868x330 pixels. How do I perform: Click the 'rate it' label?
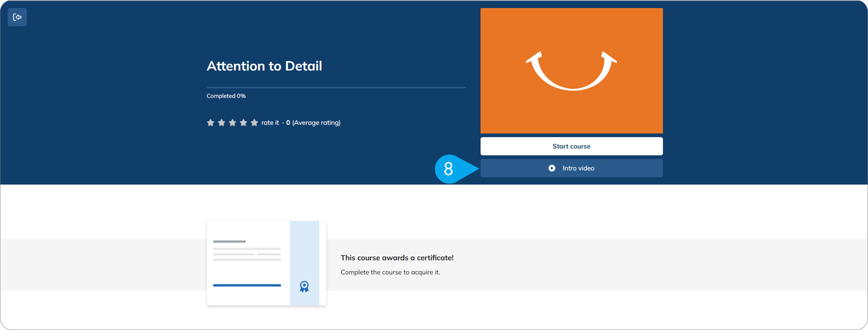tap(270, 123)
